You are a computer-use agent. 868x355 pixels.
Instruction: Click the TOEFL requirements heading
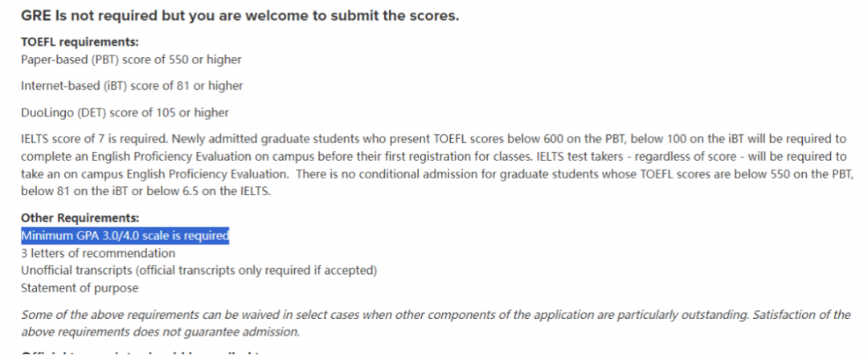80,42
